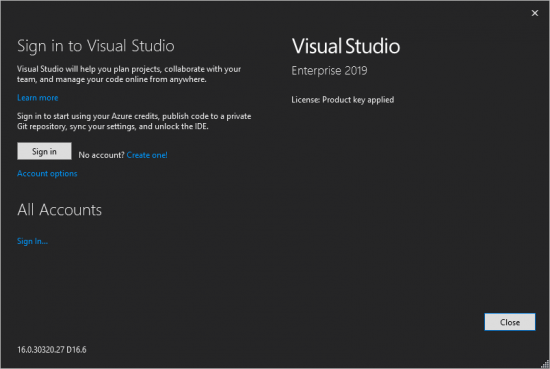
Task: Open Account options link
Action: pyautogui.click(x=47, y=174)
